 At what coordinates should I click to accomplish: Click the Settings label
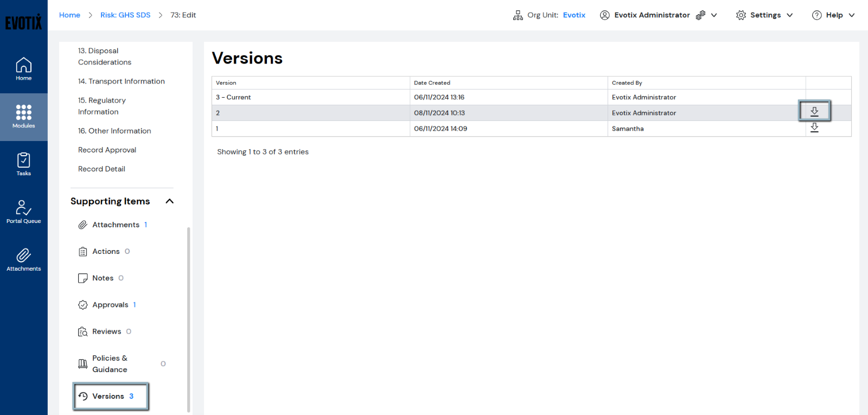pyautogui.click(x=765, y=15)
